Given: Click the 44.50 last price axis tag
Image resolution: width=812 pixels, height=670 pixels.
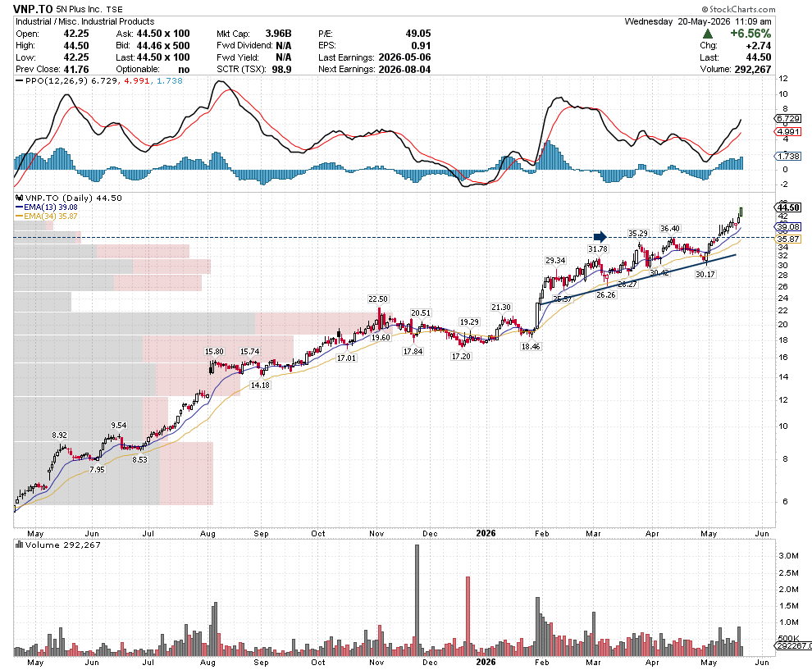Looking at the screenshot, I should (787, 207).
